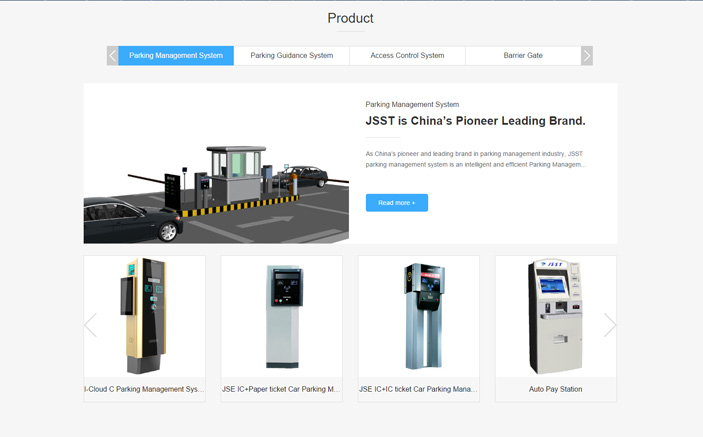The height and width of the screenshot is (437, 703).
Task: Click the description paragraph starting 'As China's pioneer'
Action: click(476, 159)
